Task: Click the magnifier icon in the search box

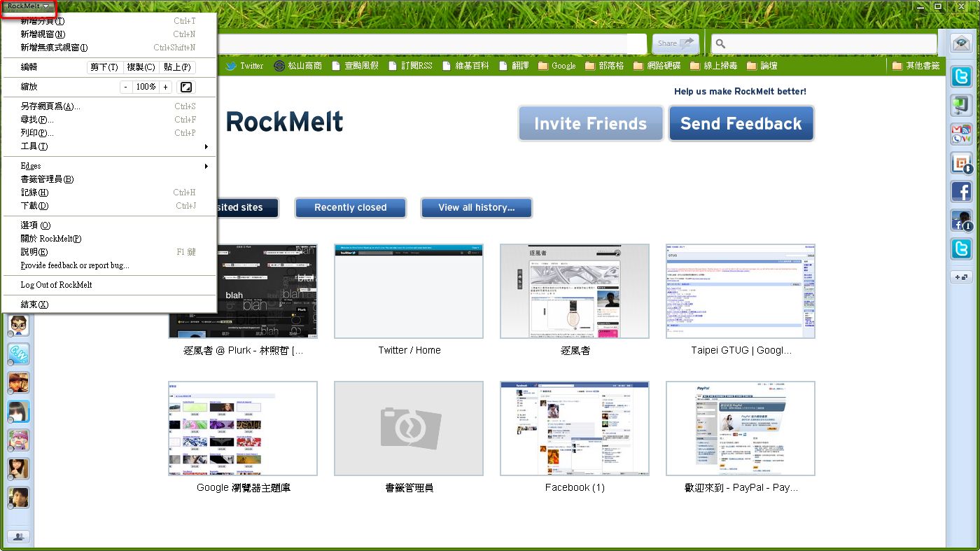Action: click(720, 43)
